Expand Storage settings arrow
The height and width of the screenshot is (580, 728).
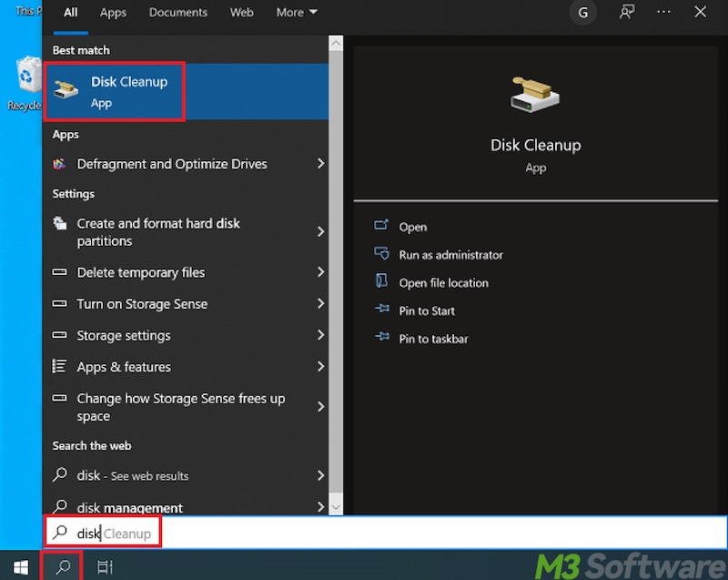[x=321, y=335]
